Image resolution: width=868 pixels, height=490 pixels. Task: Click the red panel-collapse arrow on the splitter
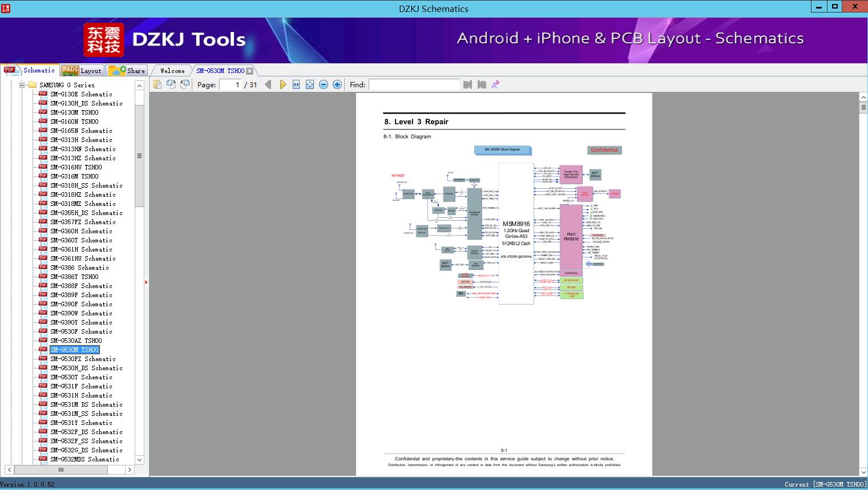click(x=146, y=282)
